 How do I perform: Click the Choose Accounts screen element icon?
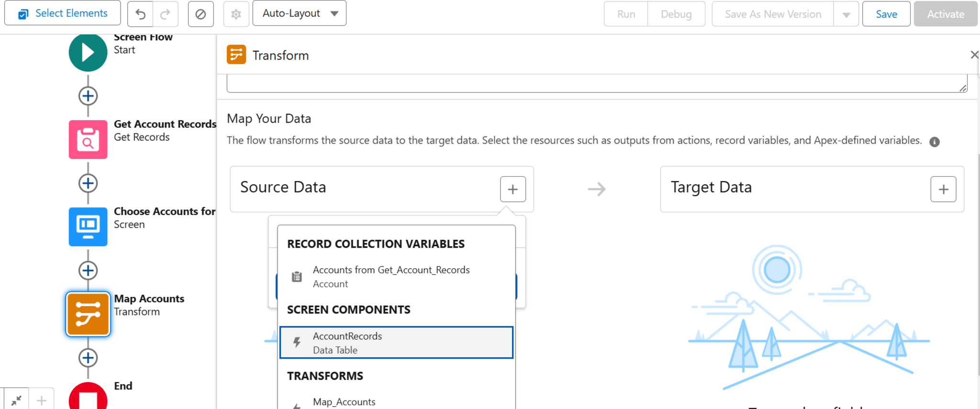88,227
